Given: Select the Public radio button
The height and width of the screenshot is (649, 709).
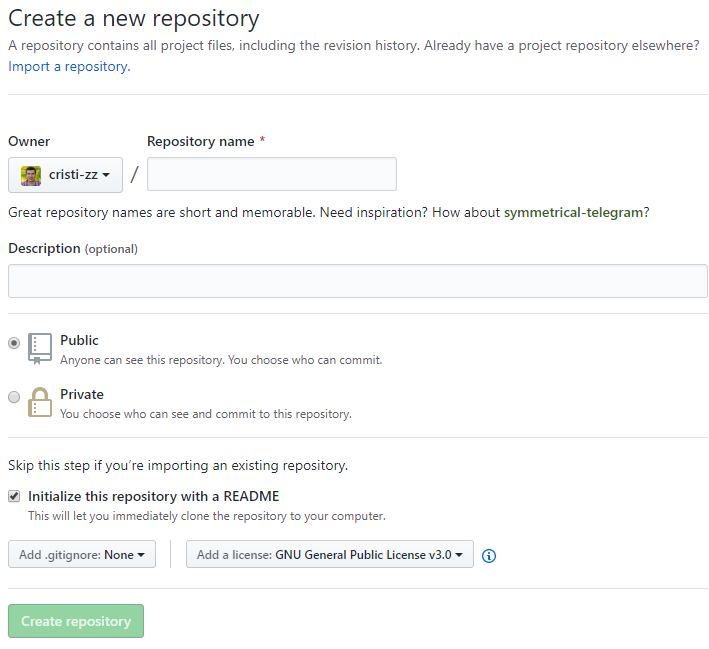Looking at the screenshot, I should tap(14, 343).
